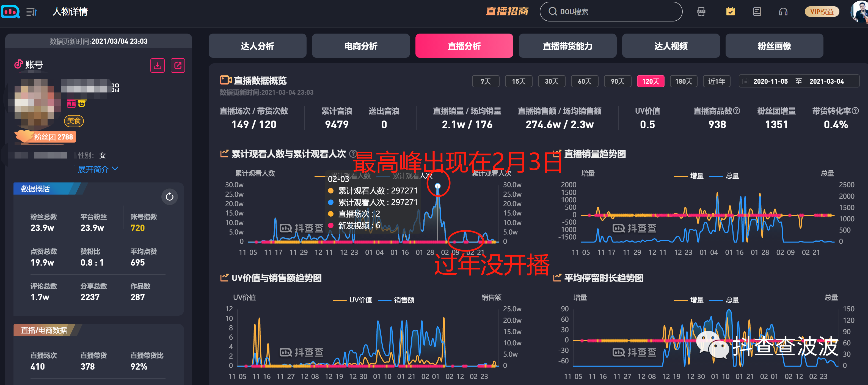Image resolution: width=868 pixels, height=385 pixels.
Task: Select the 120天 time range
Action: point(651,81)
